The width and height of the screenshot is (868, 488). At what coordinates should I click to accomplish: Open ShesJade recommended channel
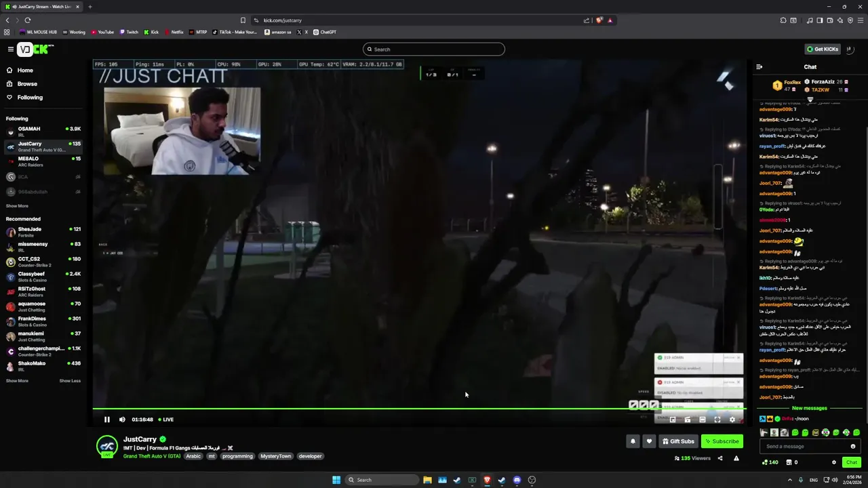tap(44, 232)
